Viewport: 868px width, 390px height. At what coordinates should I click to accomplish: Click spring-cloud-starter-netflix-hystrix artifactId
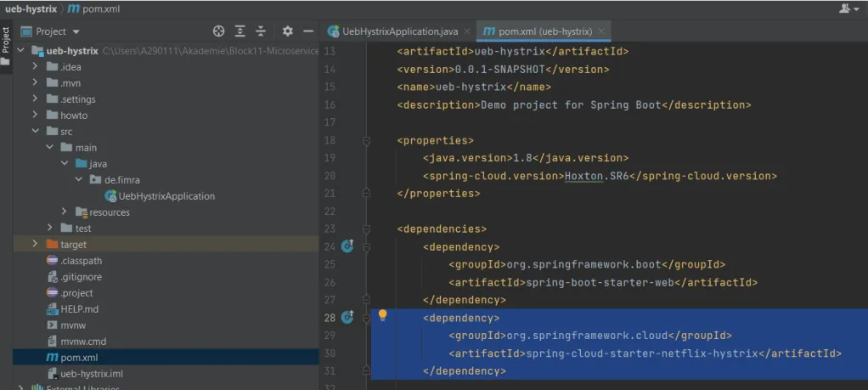pyautogui.click(x=641, y=353)
